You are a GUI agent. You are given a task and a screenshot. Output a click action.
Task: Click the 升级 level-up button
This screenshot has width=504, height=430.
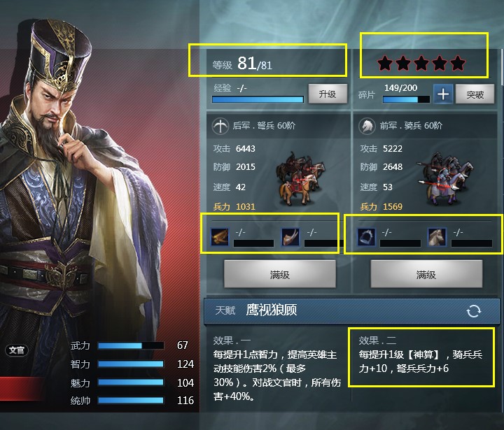click(x=328, y=94)
